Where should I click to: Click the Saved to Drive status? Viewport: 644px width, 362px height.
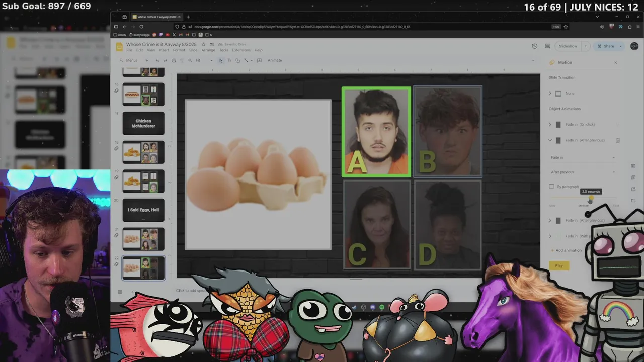point(235,44)
